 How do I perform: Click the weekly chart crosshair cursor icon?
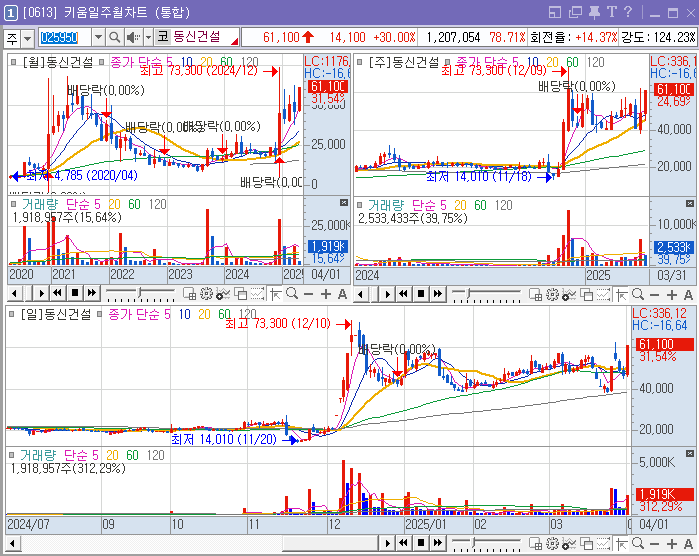point(621,294)
